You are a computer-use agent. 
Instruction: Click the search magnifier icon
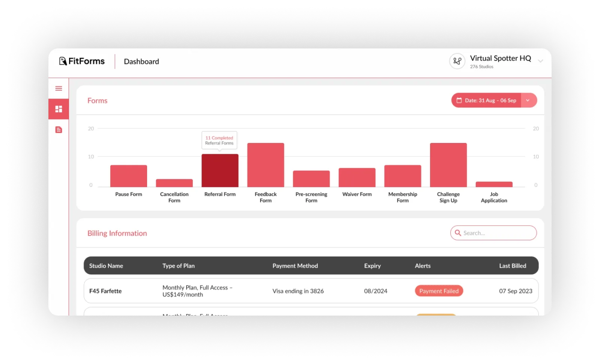[458, 233]
